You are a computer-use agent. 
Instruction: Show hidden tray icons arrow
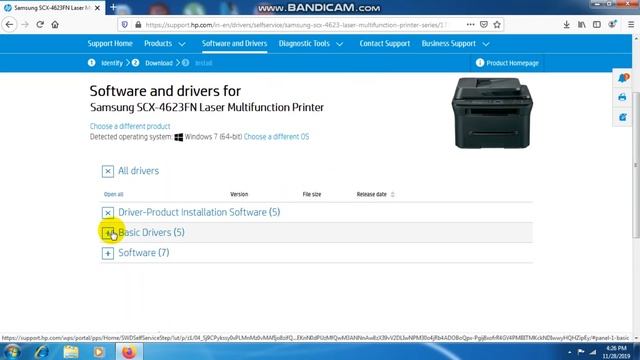[x=569, y=352]
